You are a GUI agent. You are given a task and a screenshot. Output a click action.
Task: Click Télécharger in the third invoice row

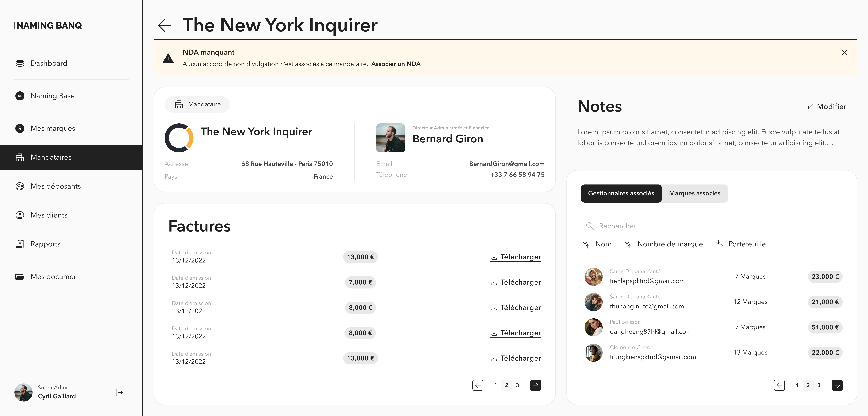tap(515, 308)
